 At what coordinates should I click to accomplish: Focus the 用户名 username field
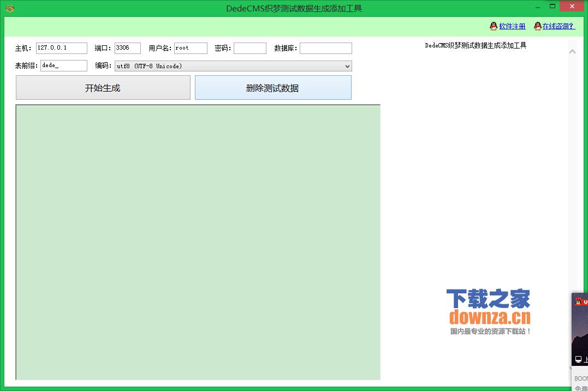tap(191, 48)
